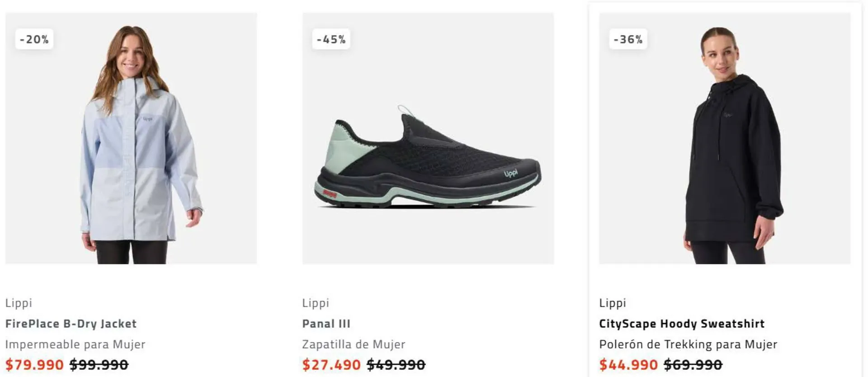Select the Polerón de Trekking para Mujer description
Image resolution: width=868 pixels, height=377 pixels.
click(x=688, y=344)
